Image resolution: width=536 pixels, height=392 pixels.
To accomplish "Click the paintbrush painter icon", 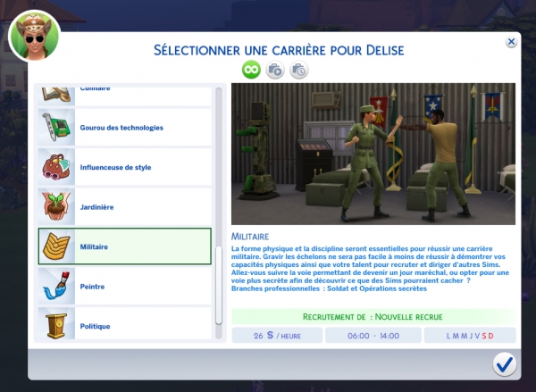I will pyautogui.click(x=56, y=286).
